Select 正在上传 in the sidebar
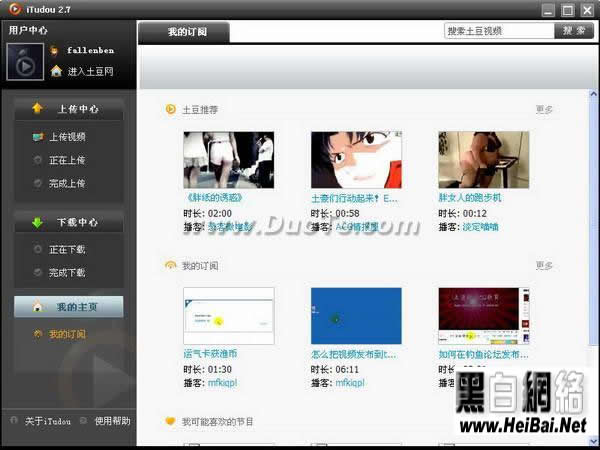Viewport: 600px width, 450px height. click(67, 160)
